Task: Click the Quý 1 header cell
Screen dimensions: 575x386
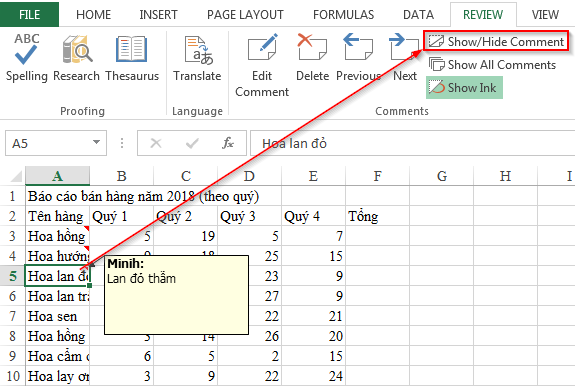Action: [x=121, y=216]
